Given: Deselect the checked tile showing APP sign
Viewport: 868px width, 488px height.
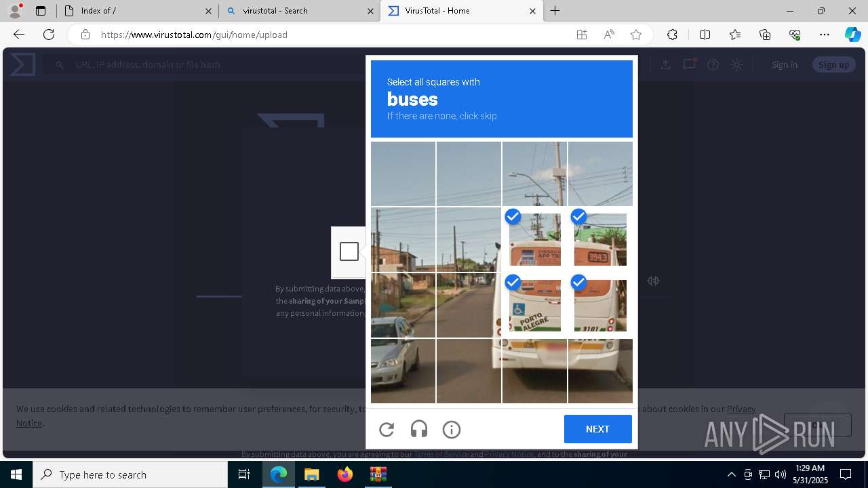Looking at the screenshot, I should point(534,239).
